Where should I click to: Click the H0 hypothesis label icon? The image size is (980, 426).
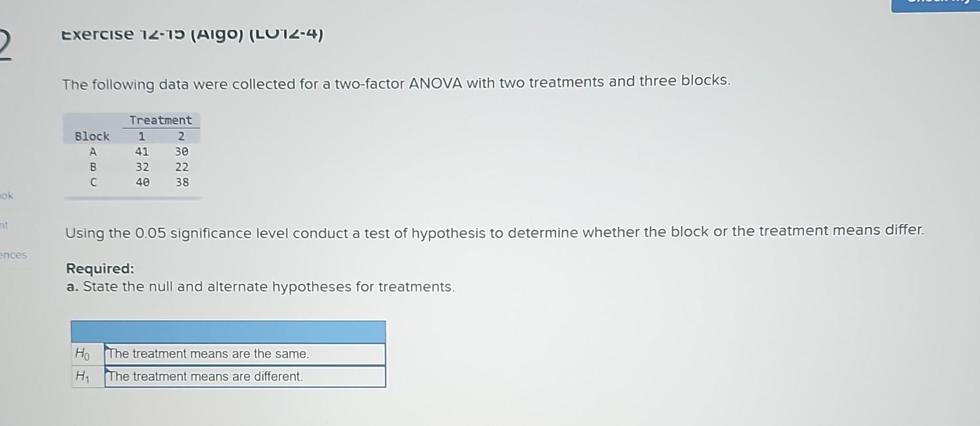(x=84, y=354)
